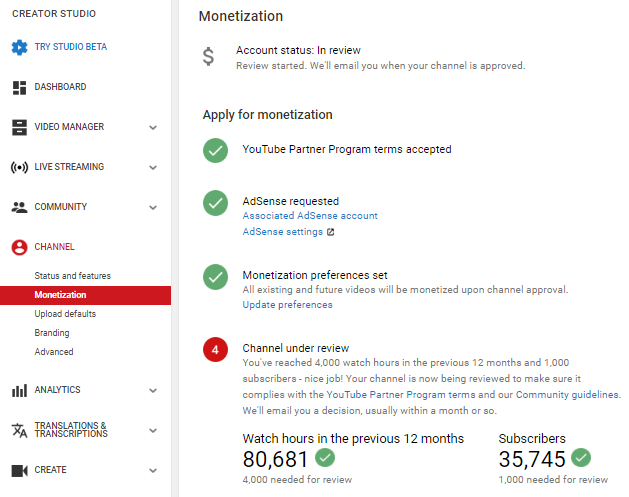Expand the Live Streaming section chevron
629x497 pixels.
(x=153, y=168)
